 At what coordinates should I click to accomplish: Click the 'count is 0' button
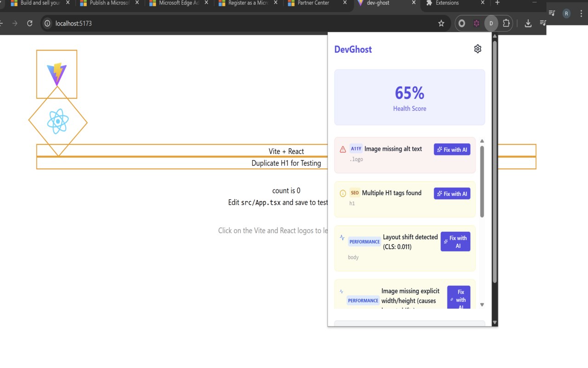(286, 190)
